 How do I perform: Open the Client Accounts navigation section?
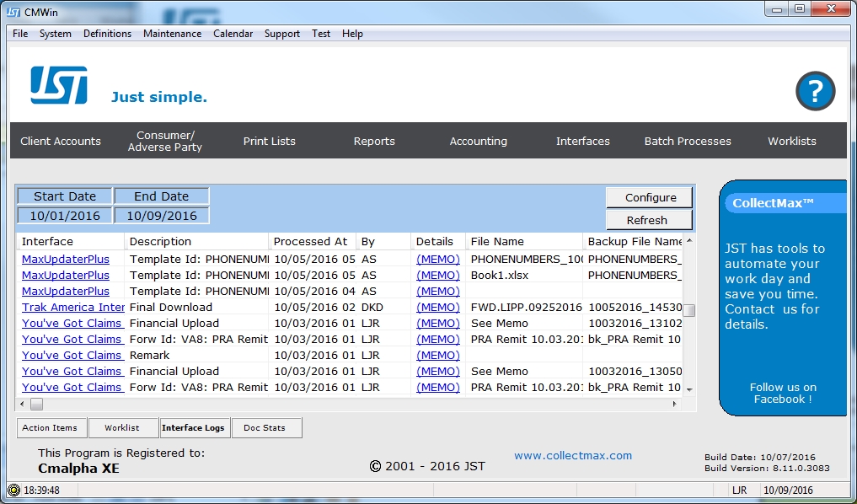pyautogui.click(x=61, y=142)
